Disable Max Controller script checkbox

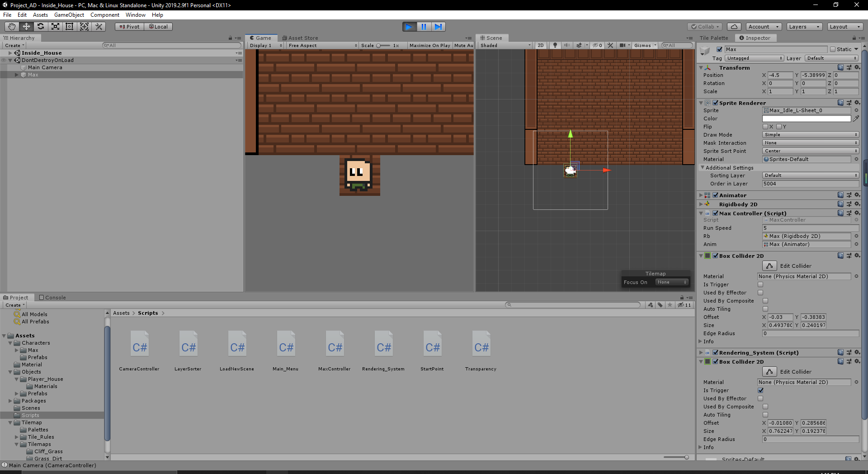point(716,213)
